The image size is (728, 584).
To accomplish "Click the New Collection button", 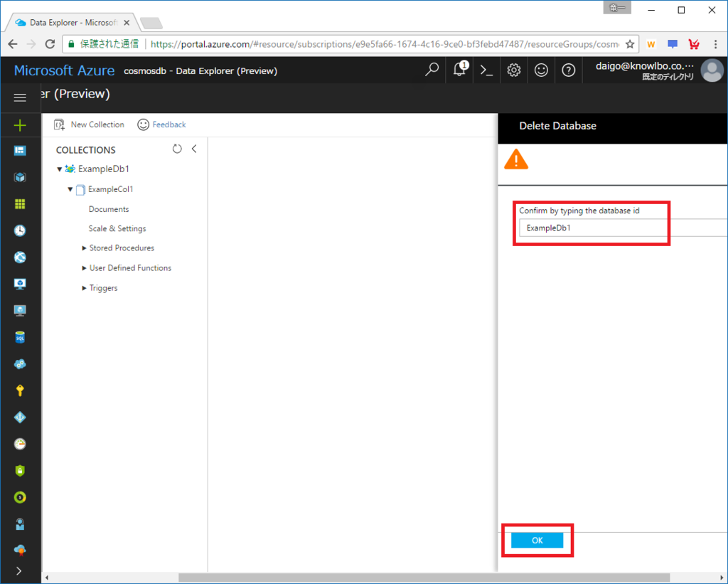I will click(89, 124).
